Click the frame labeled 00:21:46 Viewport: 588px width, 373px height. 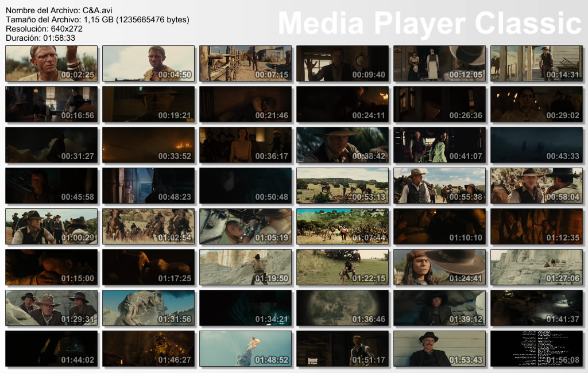(246, 104)
